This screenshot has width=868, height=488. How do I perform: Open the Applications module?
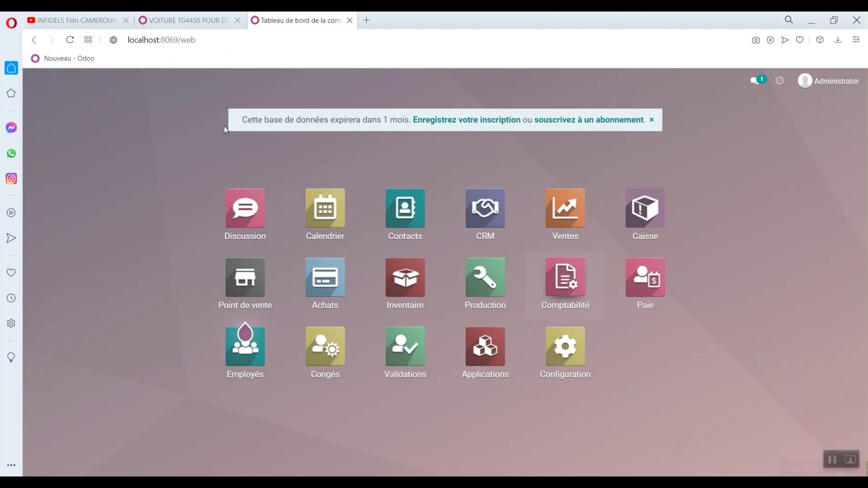tap(485, 347)
